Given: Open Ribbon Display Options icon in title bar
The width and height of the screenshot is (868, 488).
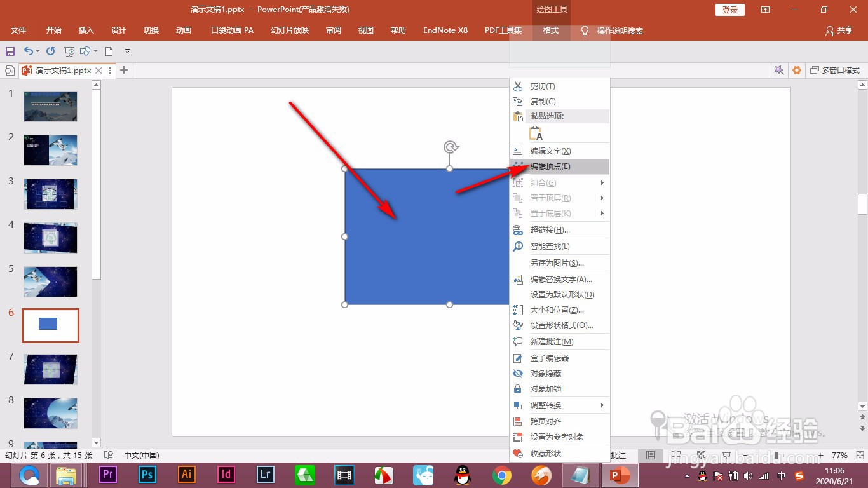Looking at the screenshot, I should point(765,10).
